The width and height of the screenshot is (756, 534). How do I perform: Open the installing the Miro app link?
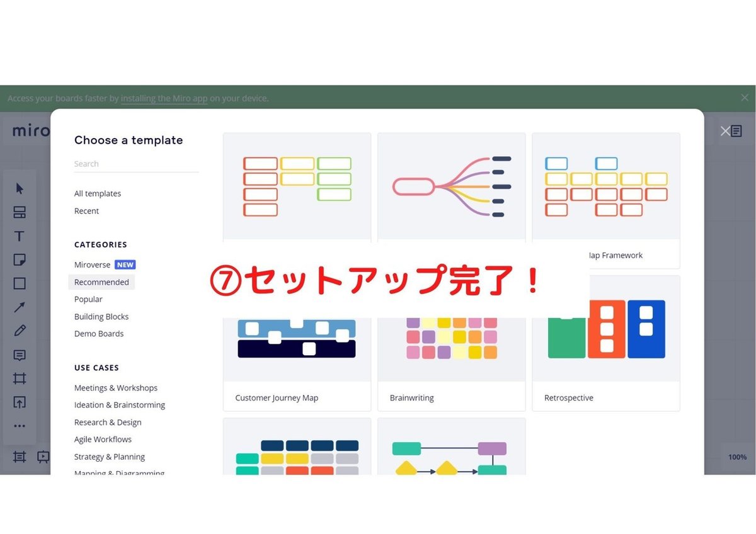point(164,98)
